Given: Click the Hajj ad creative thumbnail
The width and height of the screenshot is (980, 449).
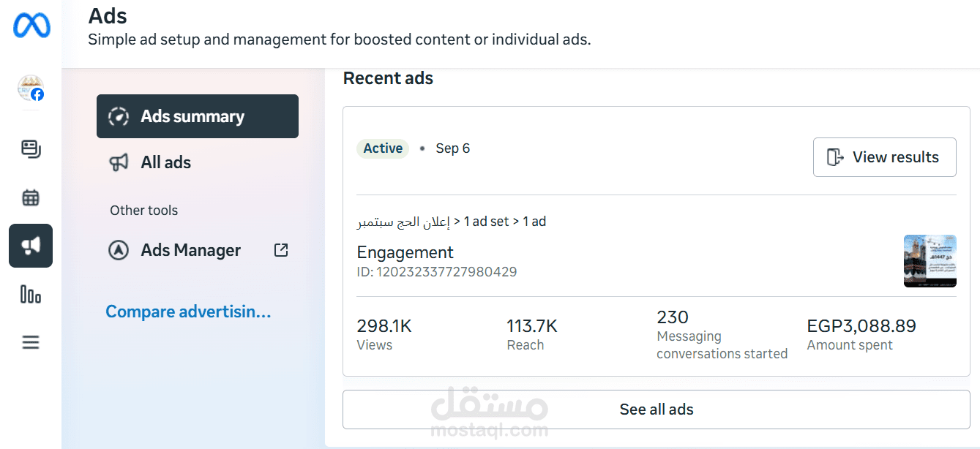Looking at the screenshot, I should [929, 261].
